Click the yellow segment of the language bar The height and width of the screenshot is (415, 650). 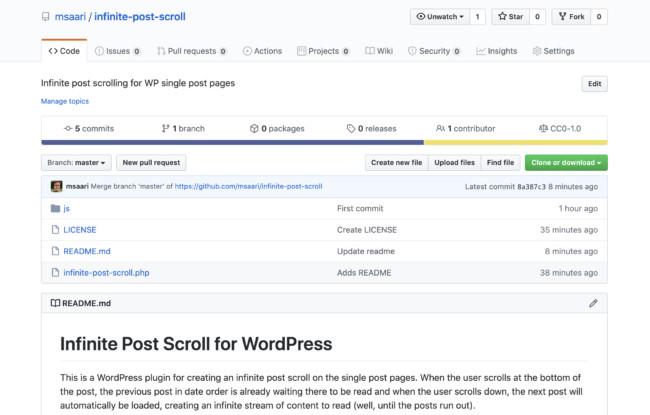516,143
